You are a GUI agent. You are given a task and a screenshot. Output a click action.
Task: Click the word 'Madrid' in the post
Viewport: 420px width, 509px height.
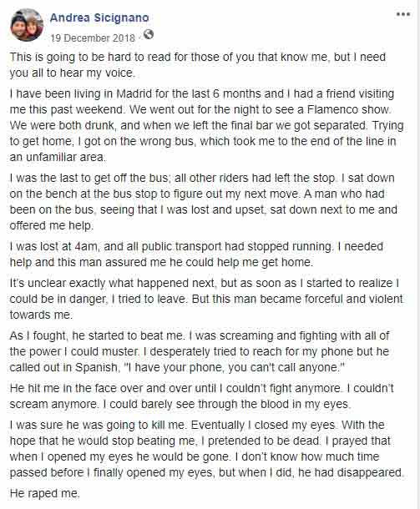point(134,93)
